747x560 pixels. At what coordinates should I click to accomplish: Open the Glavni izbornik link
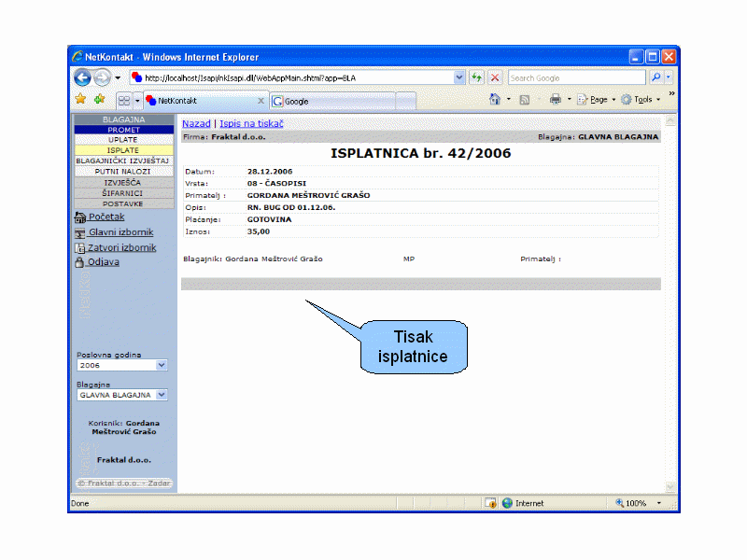pyautogui.click(x=121, y=232)
